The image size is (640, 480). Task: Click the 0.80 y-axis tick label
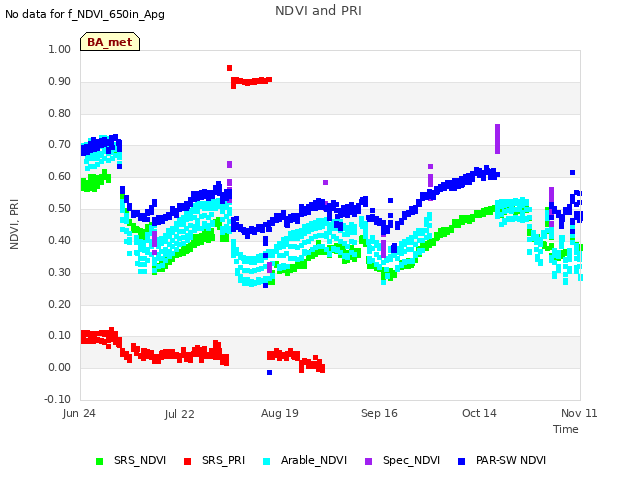60,113
